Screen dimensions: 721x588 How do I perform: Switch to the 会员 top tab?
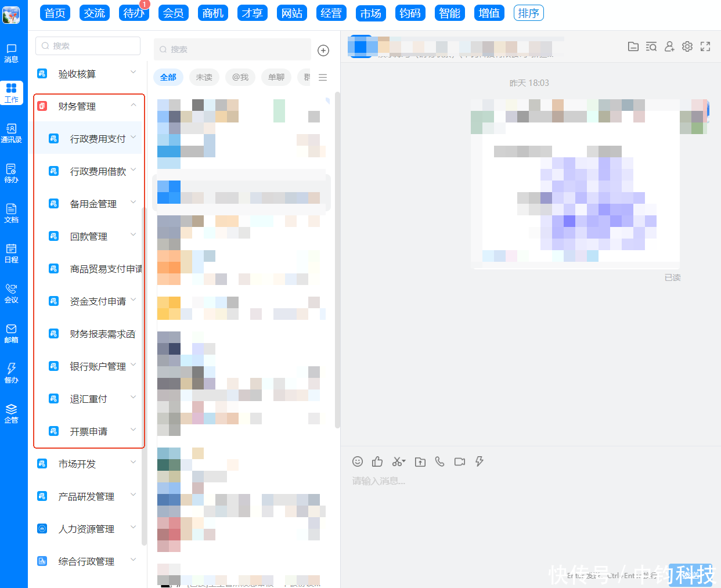(174, 13)
